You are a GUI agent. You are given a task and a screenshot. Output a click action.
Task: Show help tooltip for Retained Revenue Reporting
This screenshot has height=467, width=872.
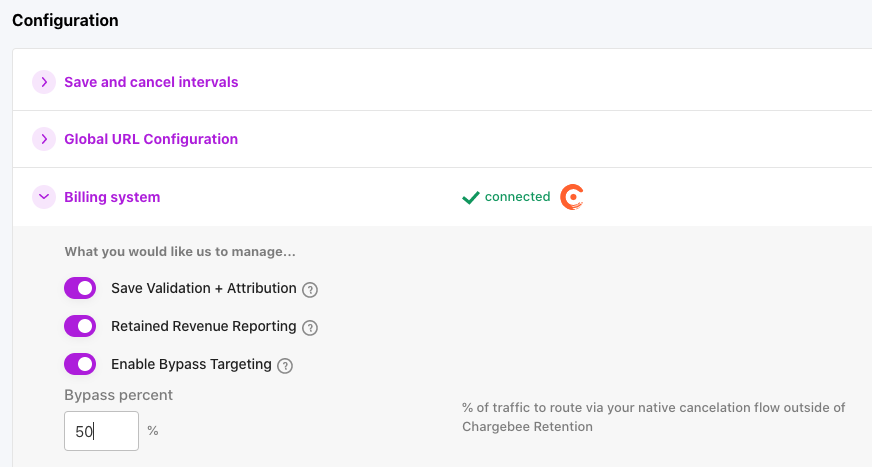pyautogui.click(x=310, y=327)
